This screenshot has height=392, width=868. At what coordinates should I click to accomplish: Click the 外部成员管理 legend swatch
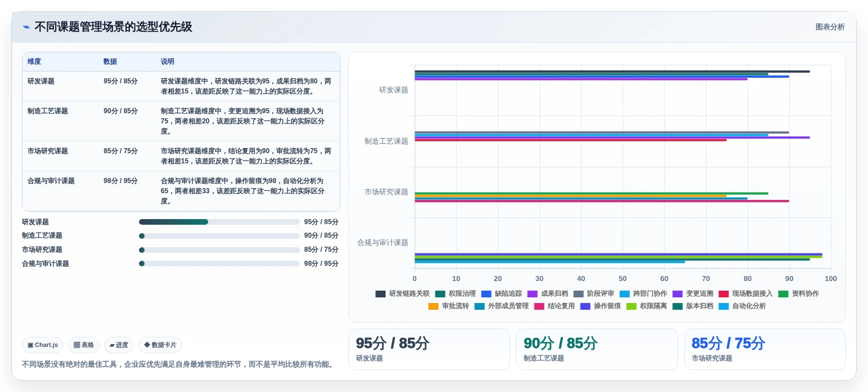click(479, 306)
